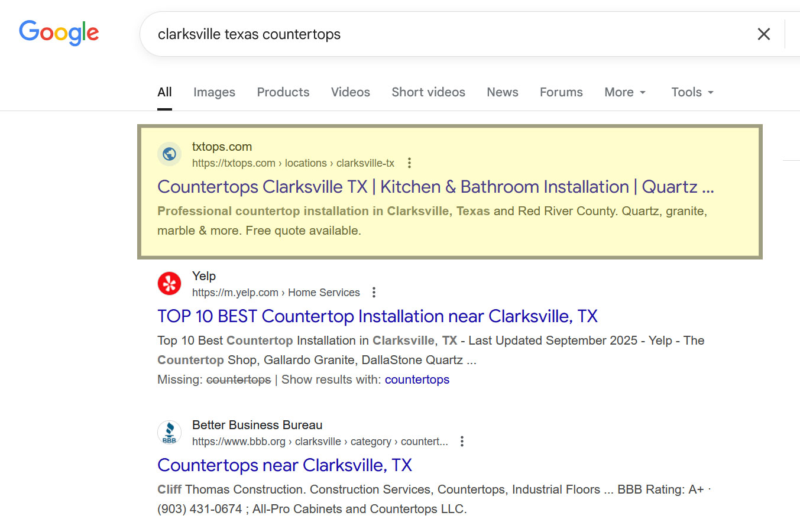Click inside the search input field
The width and height of the screenshot is (800, 532).
[x=414, y=34]
